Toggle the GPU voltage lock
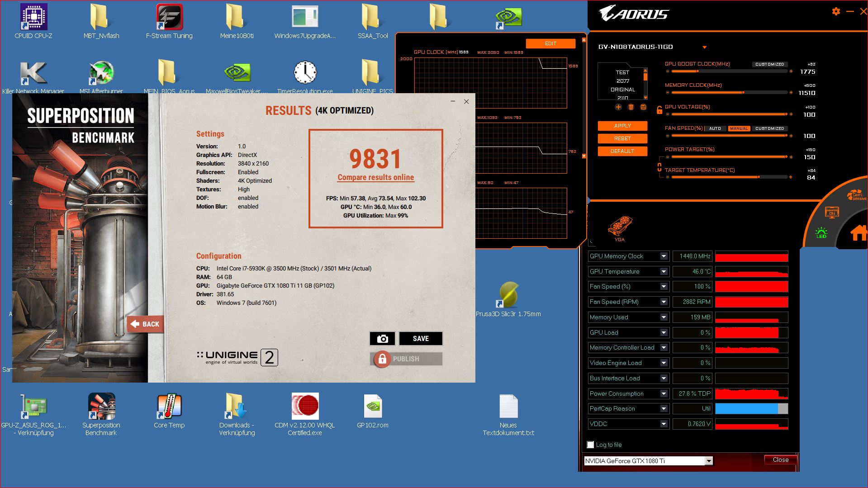868x488 pixels. coord(659,109)
